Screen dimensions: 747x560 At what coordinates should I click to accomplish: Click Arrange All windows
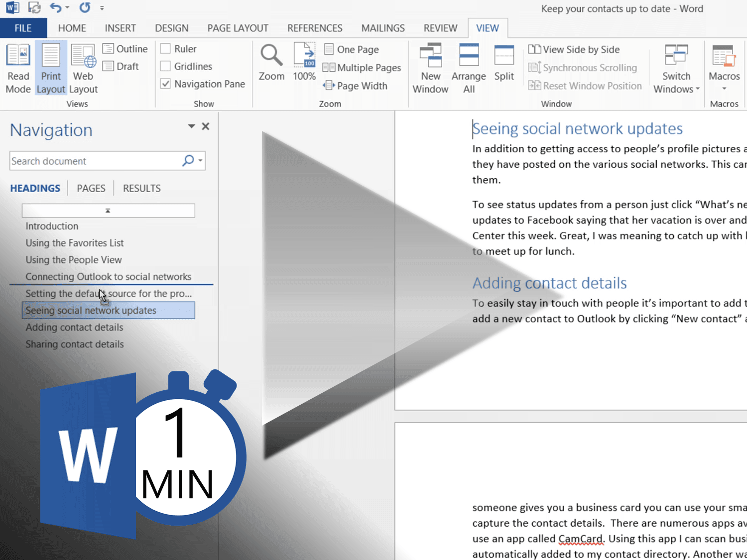[x=469, y=68]
